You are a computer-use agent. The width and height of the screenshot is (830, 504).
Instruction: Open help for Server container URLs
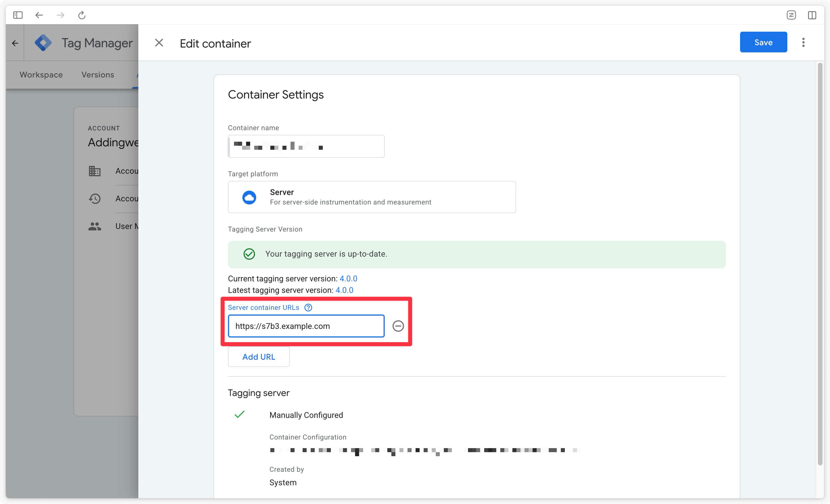308,307
